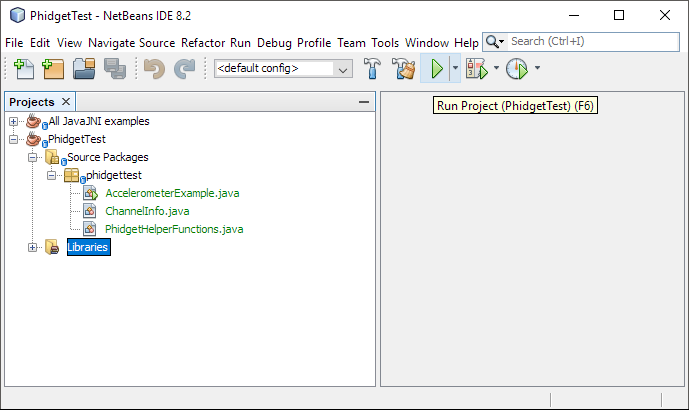This screenshot has height=410, width=689.
Task: Click the NetBeans cube icon in title bar
Action: point(18,15)
